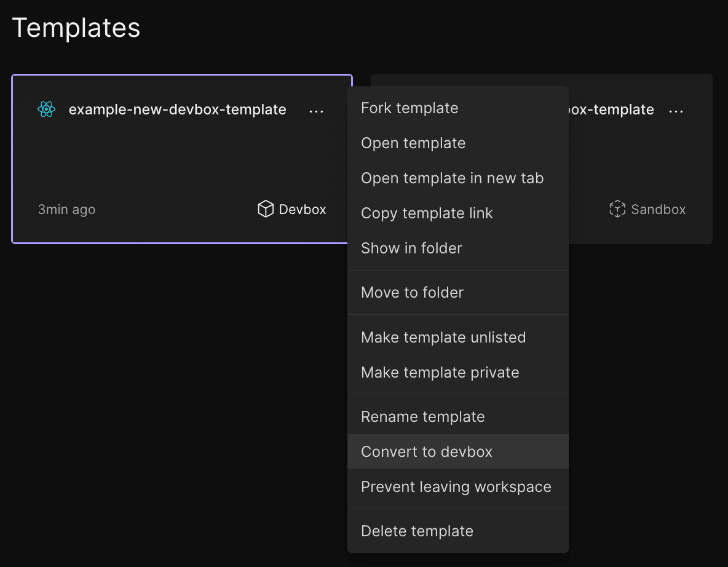Click the Devbox cube icon
Image resolution: width=728 pixels, height=567 pixels.
point(264,209)
